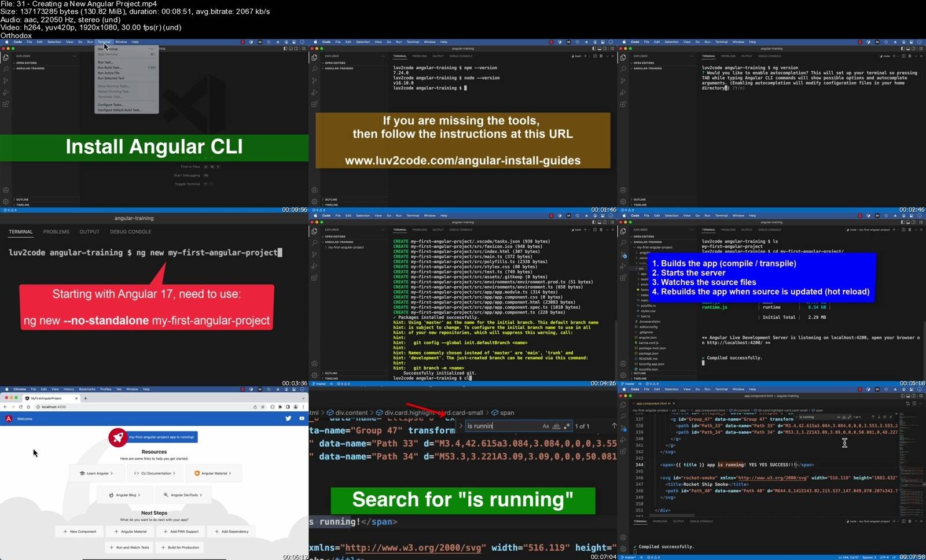Open Chrome three-dot menu icon
Screen dimensions: 926x560
[x=303, y=407]
